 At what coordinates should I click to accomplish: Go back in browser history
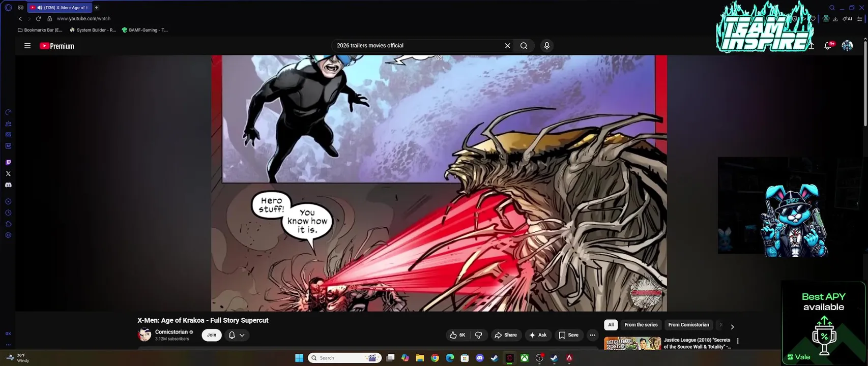click(x=20, y=19)
